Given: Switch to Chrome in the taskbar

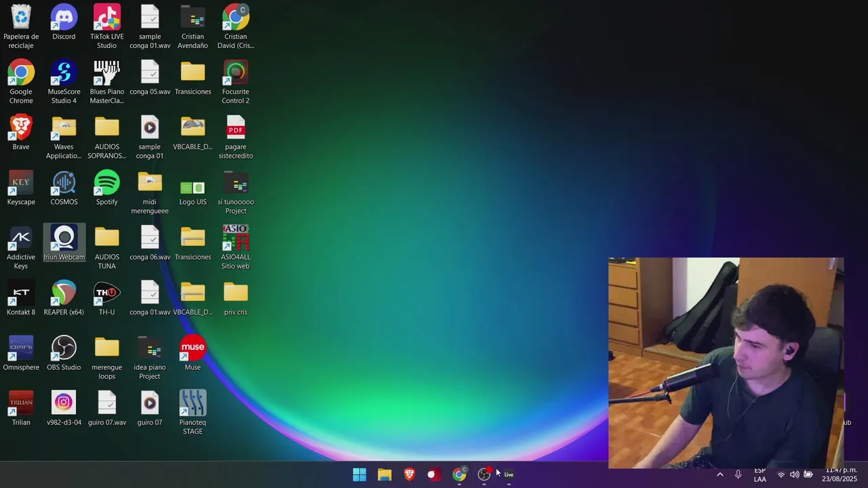Looking at the screenshot, I should (459, 474).
